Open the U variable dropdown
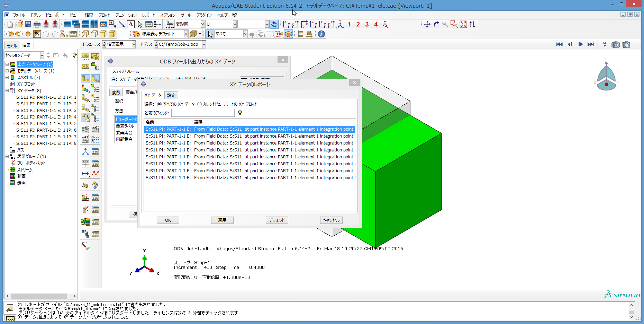644x324 pixels. click(x=235, y=24)
